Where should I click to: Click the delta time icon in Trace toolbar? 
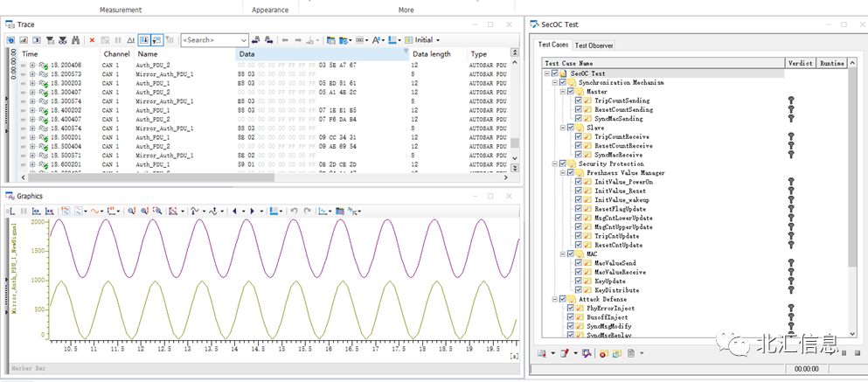point(130,40)
